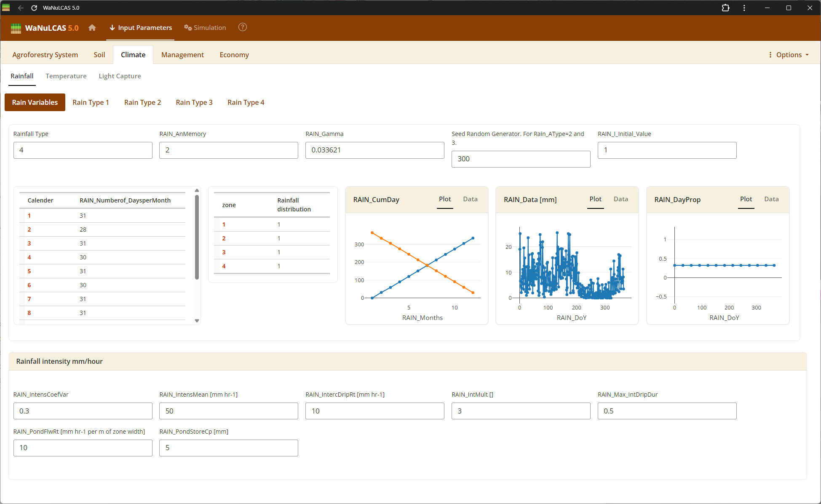Click the refresh page icon

(34, 8)
